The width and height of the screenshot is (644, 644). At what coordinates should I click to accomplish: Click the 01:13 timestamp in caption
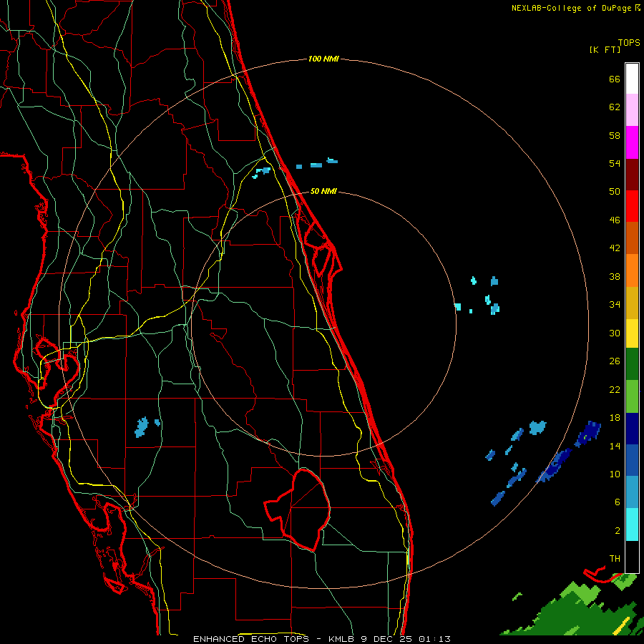434,639
